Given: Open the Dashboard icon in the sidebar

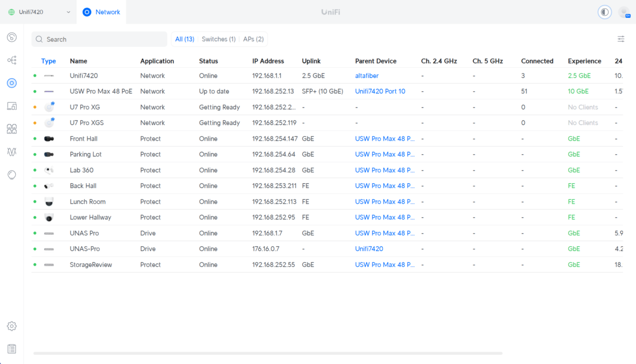Looking at the screenshot, I should click(x=12, y=37).
